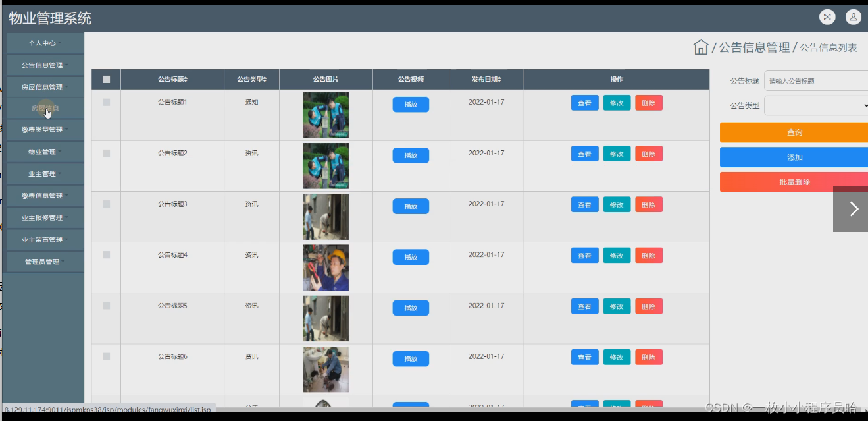Screen dimensions: 868x421
Task: Expand the 个人中心 sidebar menu
Action: (45, 43)
